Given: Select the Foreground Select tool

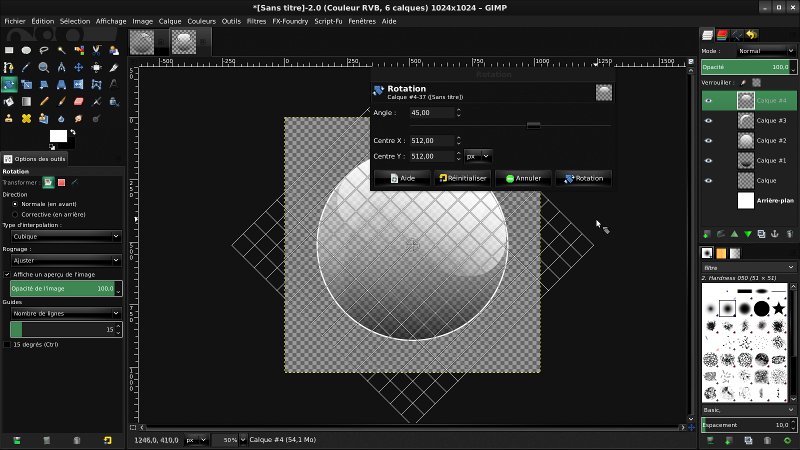Looking at the screenshot, I should (x=114, y=50).
